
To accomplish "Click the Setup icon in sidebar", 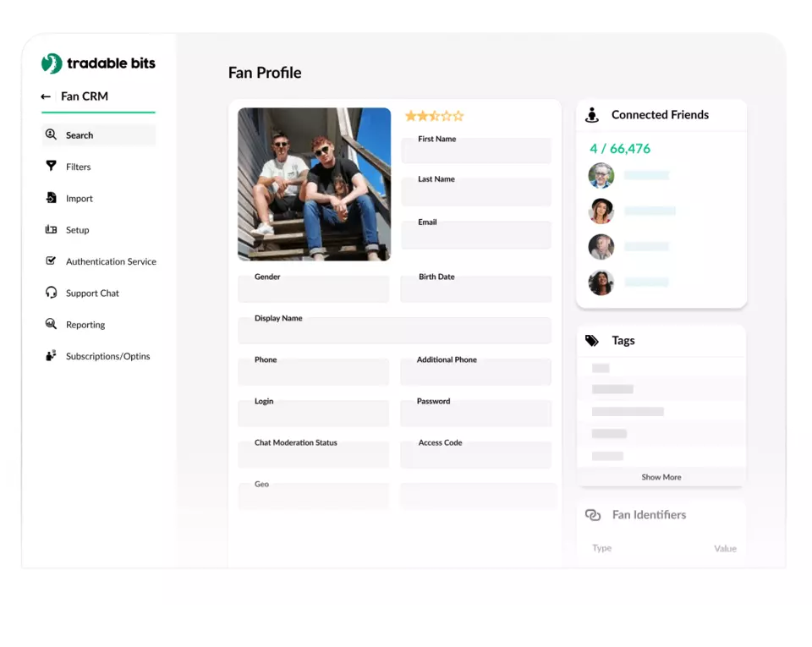I will coord(51,230).
